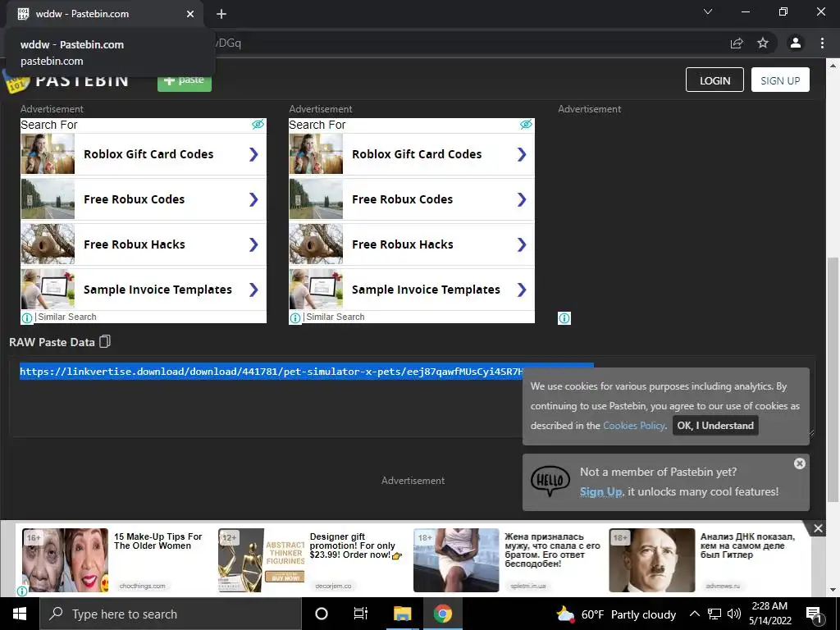Open the Cookies Policy link
Viewport: 840px width, 630px height.
click(634, 426)
